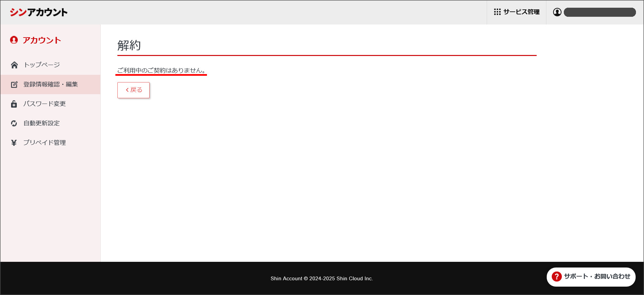Navigate to 自動更新設定

coord(42,123)
